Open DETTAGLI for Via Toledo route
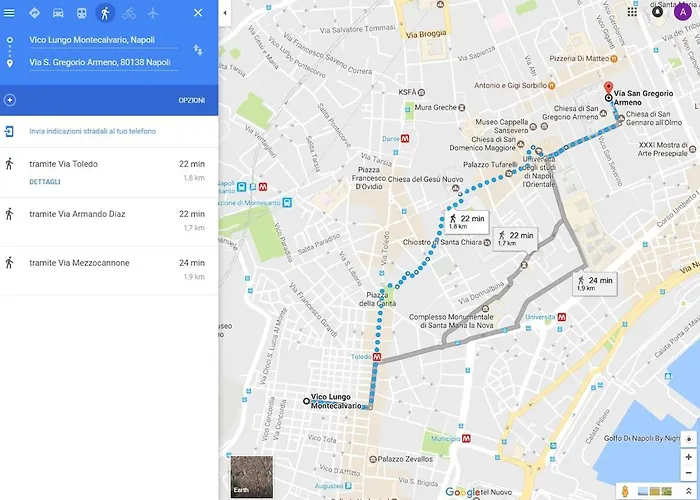 click(45, 182)
